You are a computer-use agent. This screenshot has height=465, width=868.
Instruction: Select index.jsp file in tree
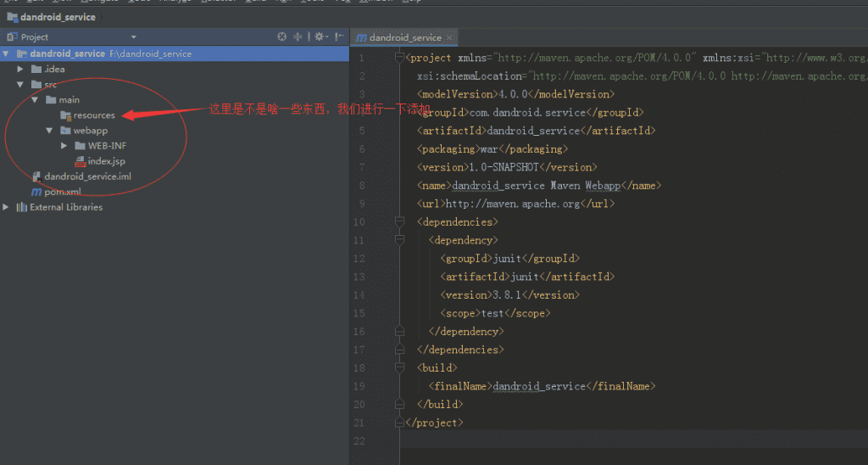[x=106, y=161]
